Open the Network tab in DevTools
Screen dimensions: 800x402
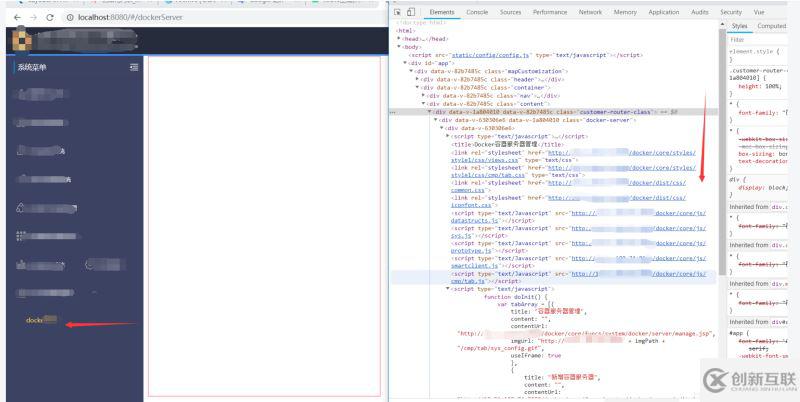point(590,12)
